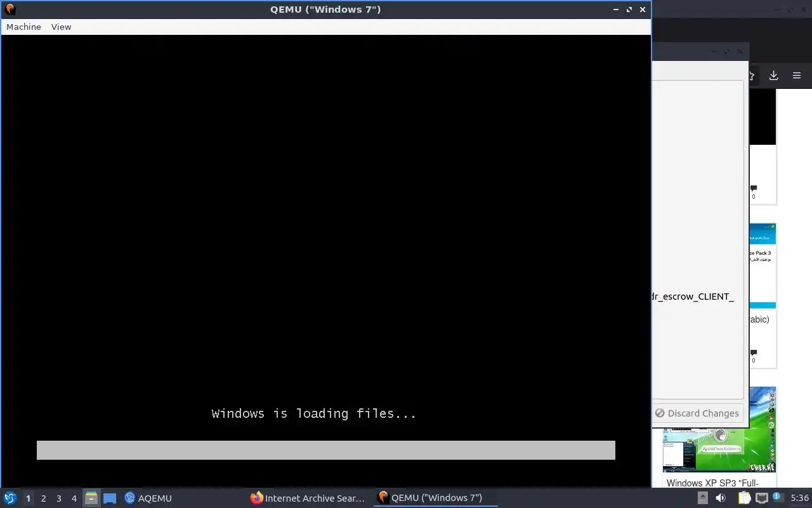This screenshot has width=812, height=508.
Task: Open the Machine menu in QEMU
Action: tap(23, 27)
